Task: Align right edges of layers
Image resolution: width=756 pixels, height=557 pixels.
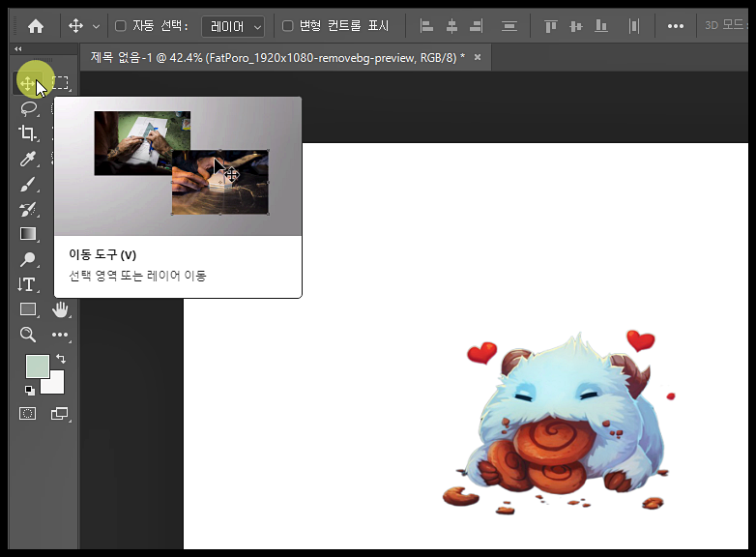Action: [477, 26]
